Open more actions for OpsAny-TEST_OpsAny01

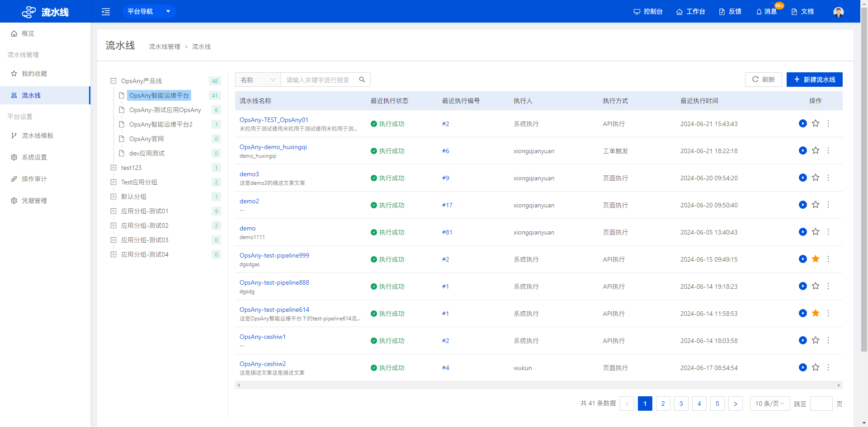[828, 123]
